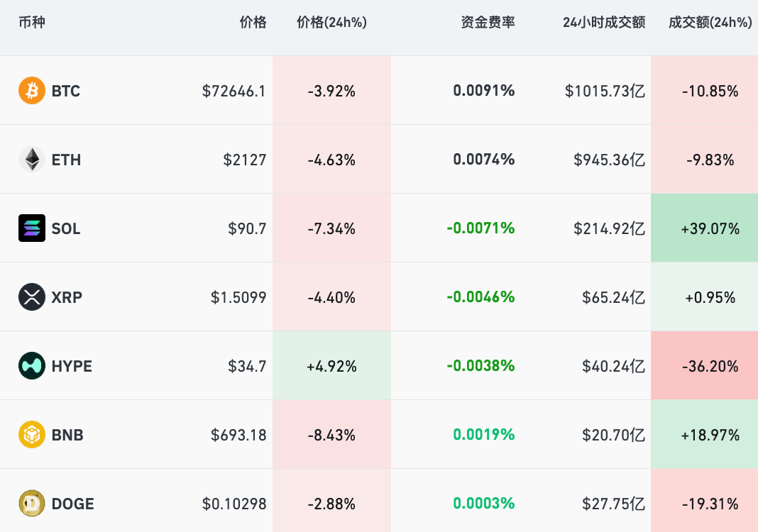Screen dimensions: 758x532
Task: Click the 币种 column header
Action: point(32,23)
